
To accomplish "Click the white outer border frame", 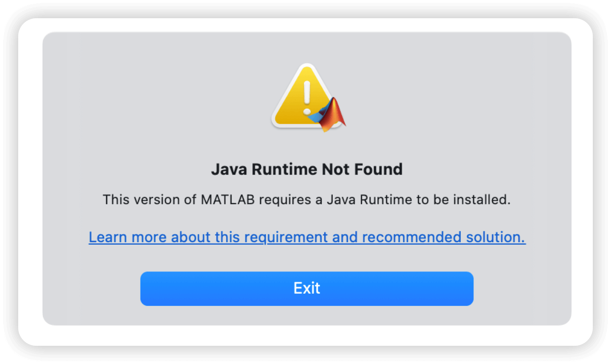I will tap(30, 182).
